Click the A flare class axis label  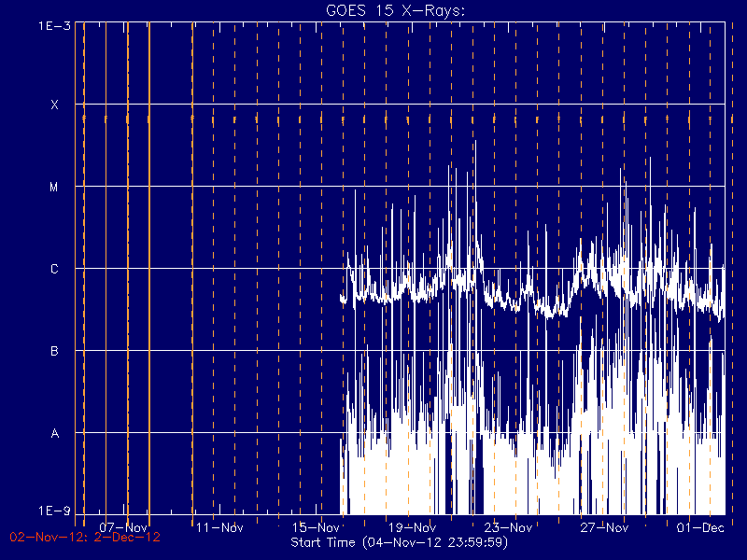click(55, 434)
